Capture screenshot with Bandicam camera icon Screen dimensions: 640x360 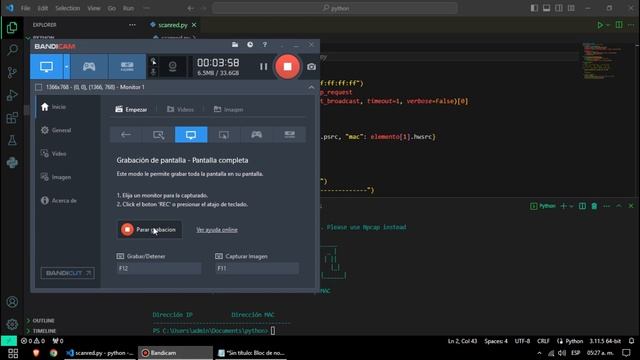point(311,67)
